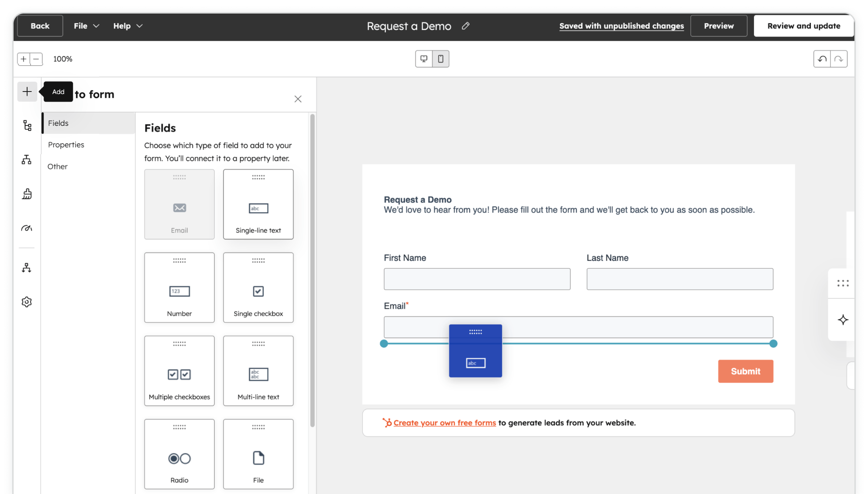Click the sparkle AI assistant icon
The width and height of the screenshot is (868, 494).
pyautogui.click(x=843, y=320)
